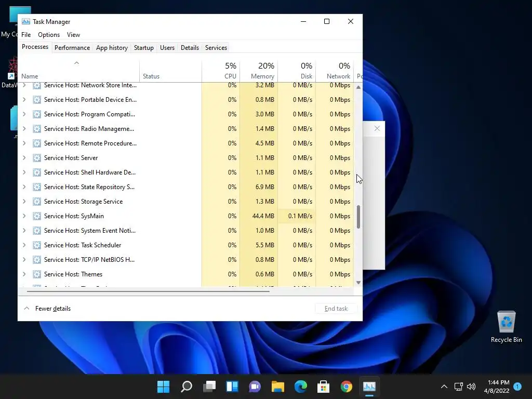532x399 pixels.
Task: Click the gear icon for Service Host: Program Compati
Action: coord(37,114)
